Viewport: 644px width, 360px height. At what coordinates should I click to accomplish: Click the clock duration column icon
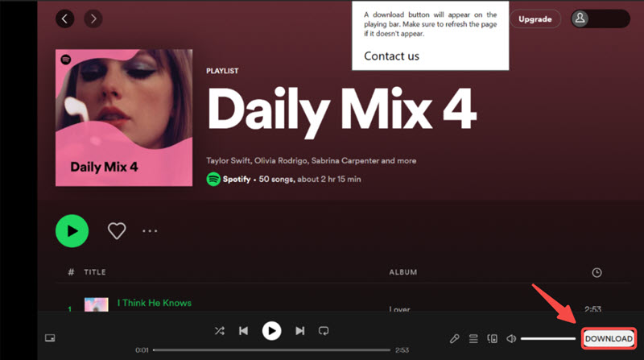[597, 272]
